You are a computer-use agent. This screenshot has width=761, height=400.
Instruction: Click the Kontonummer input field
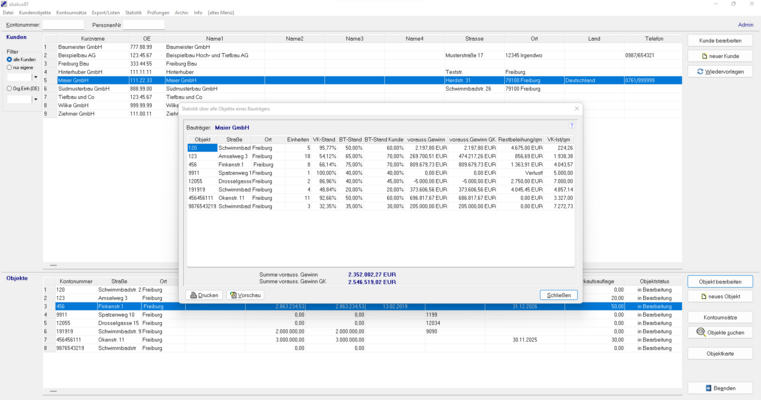tap(63, 24)
